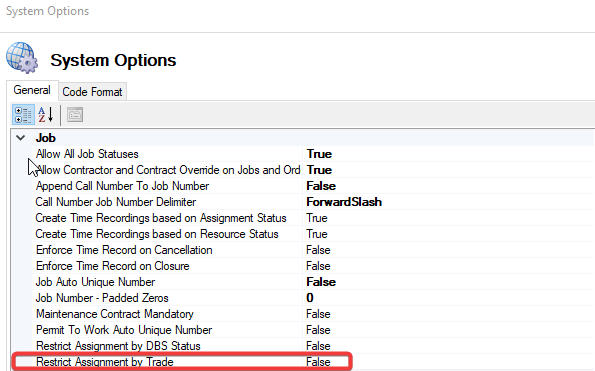Viewport: 595px width, 371px height.
Task: Select the Restrict Assignment by Trade option
Action: [x=104, y=362]
